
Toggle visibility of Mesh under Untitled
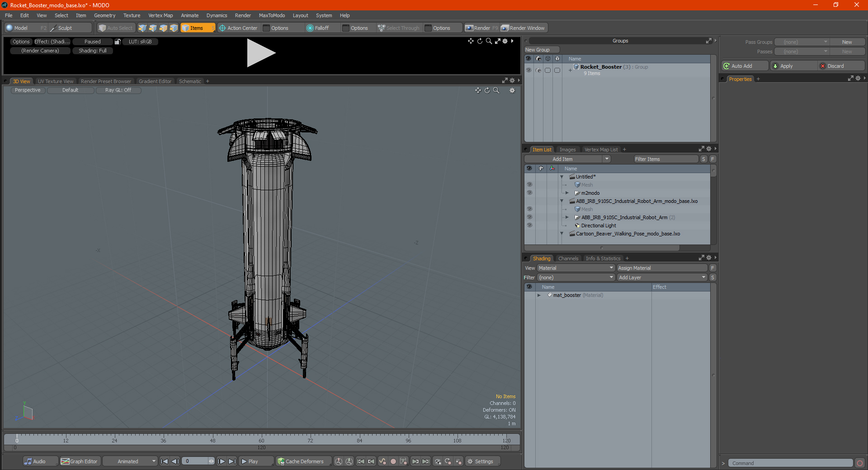tap(529, 185)
